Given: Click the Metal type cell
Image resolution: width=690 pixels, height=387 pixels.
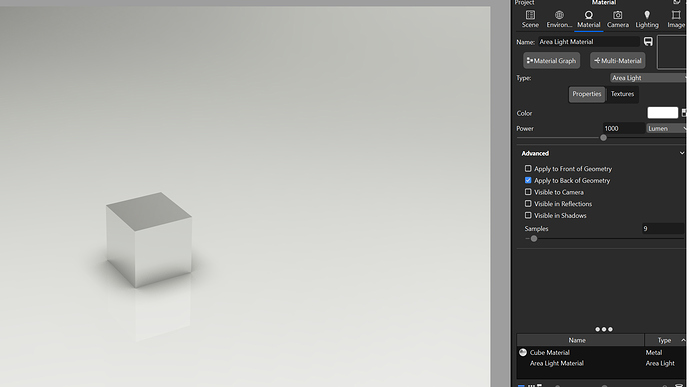Looking at the screenshot, I should point(654,353).
